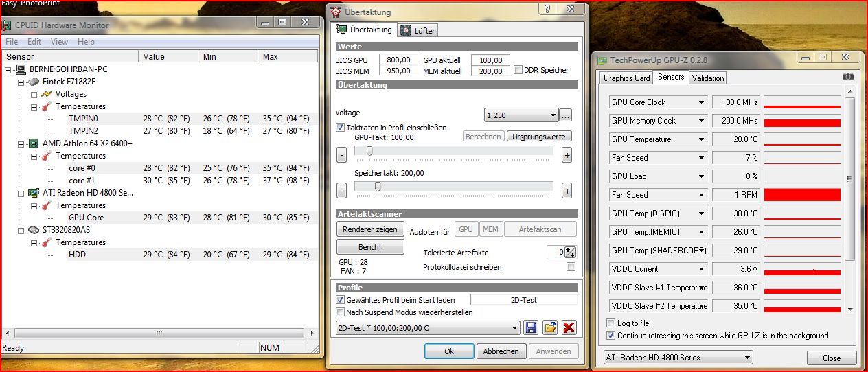The height and width of the screenshot is (372, 868).
Task: Click the hard drive icon beside ST3320820AS
Action: [x=33, y=230]
